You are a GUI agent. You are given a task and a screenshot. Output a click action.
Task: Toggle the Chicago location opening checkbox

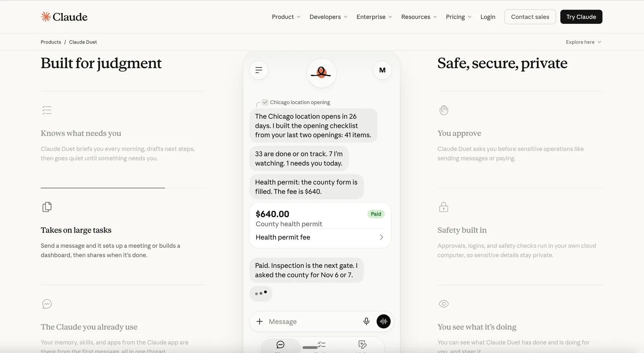(x=265, y=102)
